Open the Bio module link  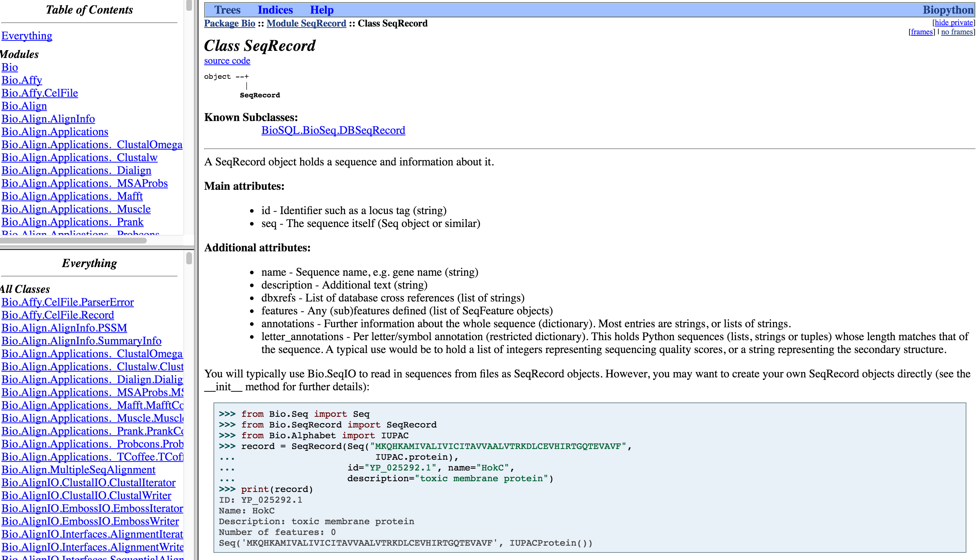(x=9, y=67)
